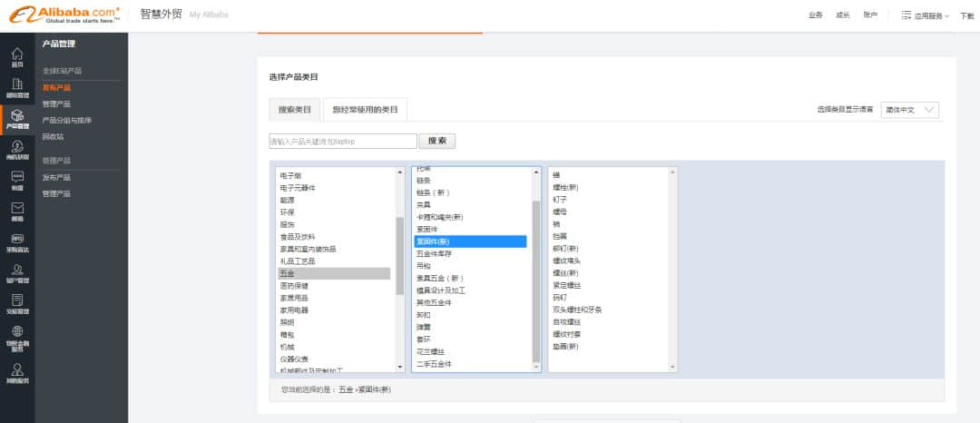Click the 交易管理 document icon in sidebar

click(17, 303)
